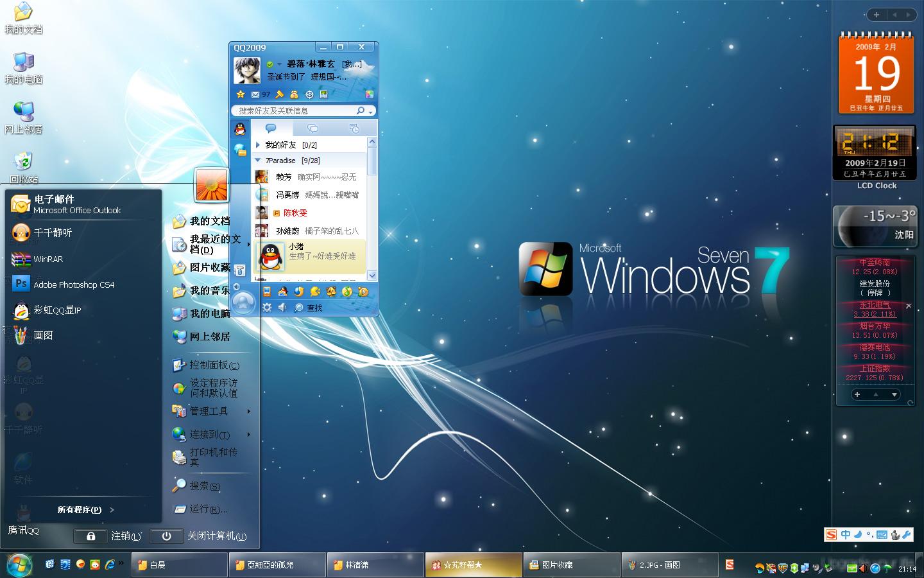This screenshot has width=924, height=578.
Task: Open the QQ skin color changer icon
Action: (369, 94)
